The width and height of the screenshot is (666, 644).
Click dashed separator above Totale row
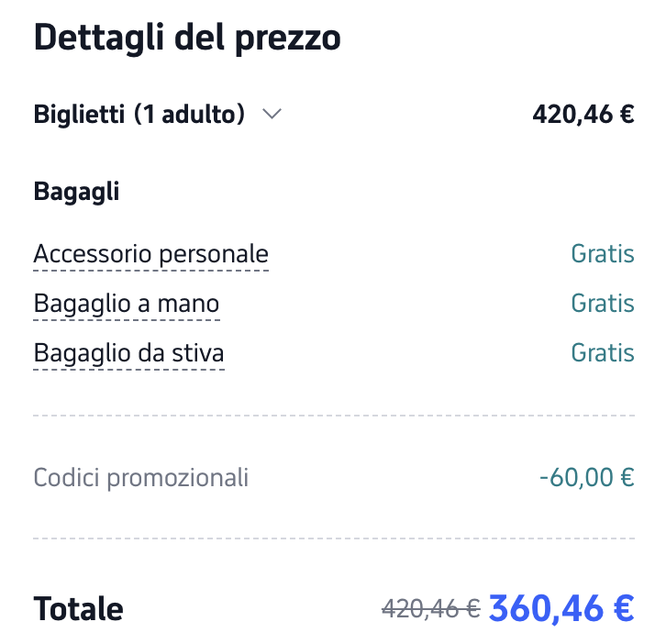333,539
